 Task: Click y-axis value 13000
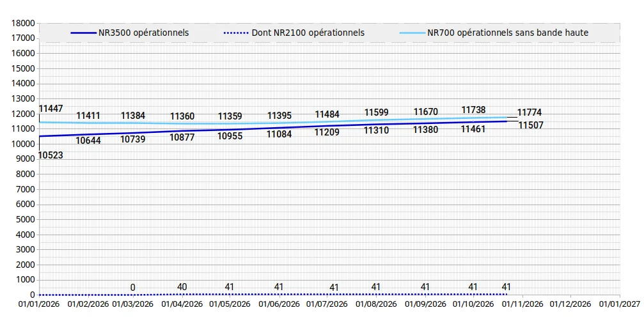point(25,99)
